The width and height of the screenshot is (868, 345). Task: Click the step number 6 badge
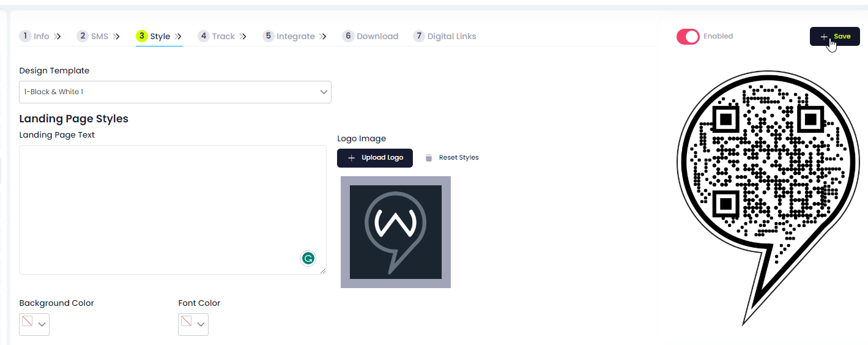click(x=348, y=36)
